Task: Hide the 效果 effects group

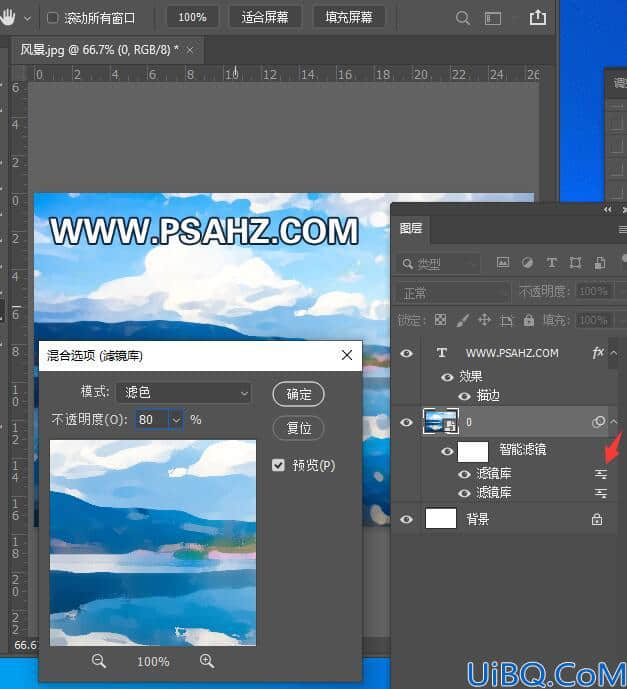Action: click(447, 377)
